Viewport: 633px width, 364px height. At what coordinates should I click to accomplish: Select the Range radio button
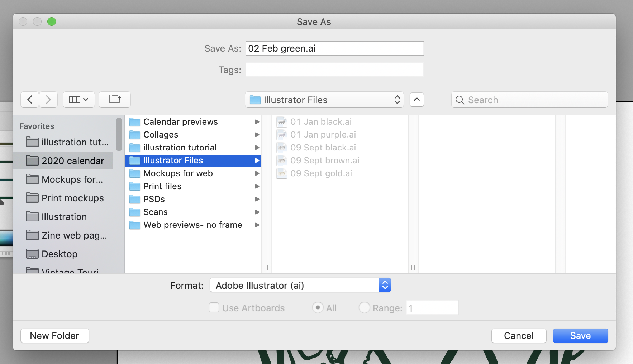coord(364,308)
